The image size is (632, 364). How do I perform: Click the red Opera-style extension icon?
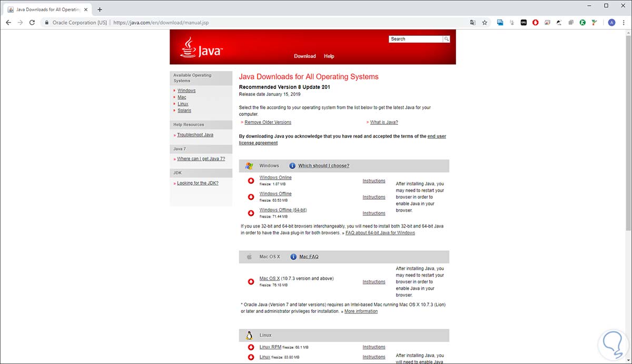536,23
